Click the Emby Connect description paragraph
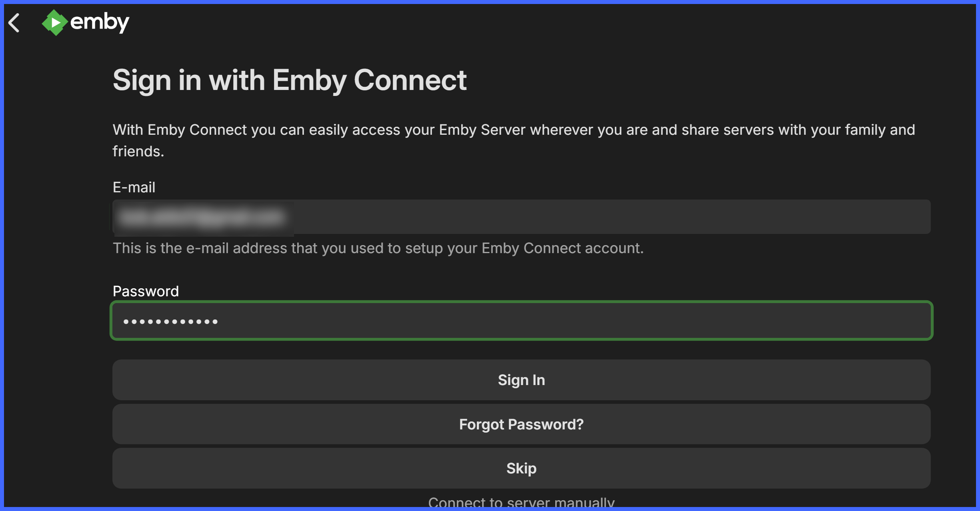This screenshot has height=511, width=980. (x=514, y=140)
